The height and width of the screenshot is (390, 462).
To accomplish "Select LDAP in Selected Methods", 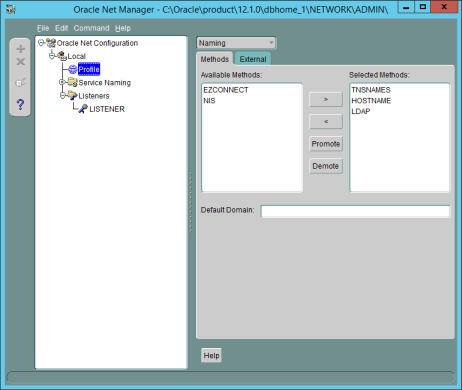I will [x=361, y=111].
